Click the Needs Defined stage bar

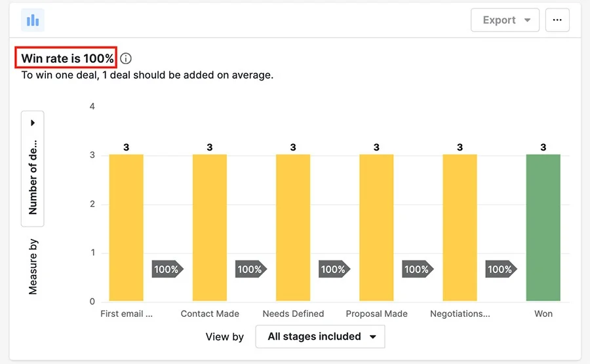coord(293,228)
